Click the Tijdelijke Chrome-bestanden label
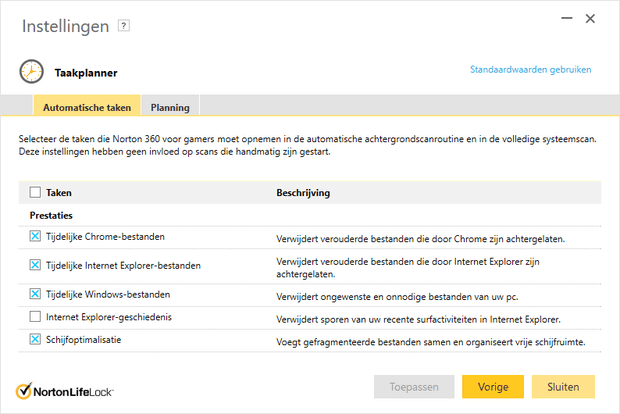 pyautogui.click(x=105, y=237)
